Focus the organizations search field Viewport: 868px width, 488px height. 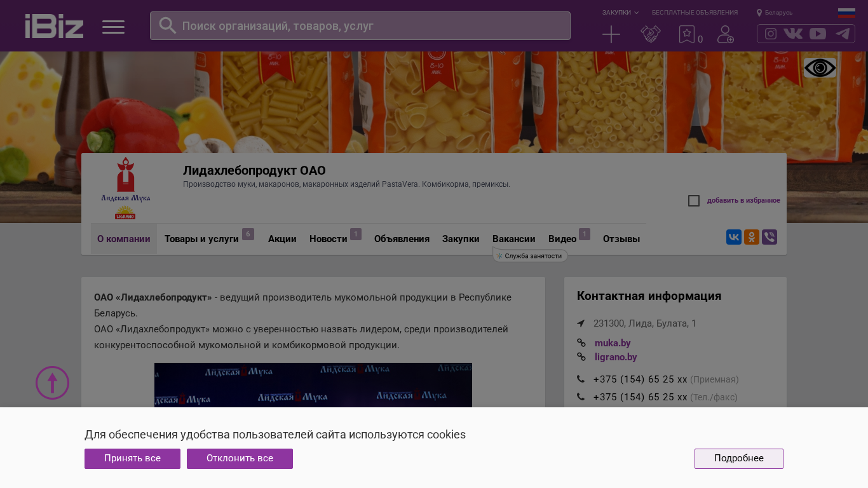coord(360,26)
